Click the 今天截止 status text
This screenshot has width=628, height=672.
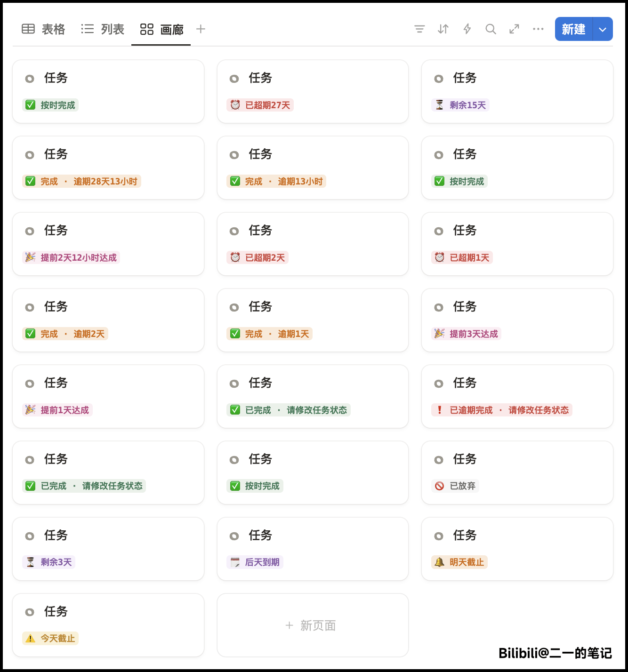(x=58, y=639)
